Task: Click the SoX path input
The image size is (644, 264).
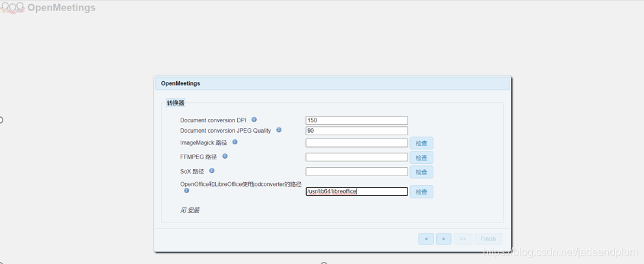Action: coord(357,172)
